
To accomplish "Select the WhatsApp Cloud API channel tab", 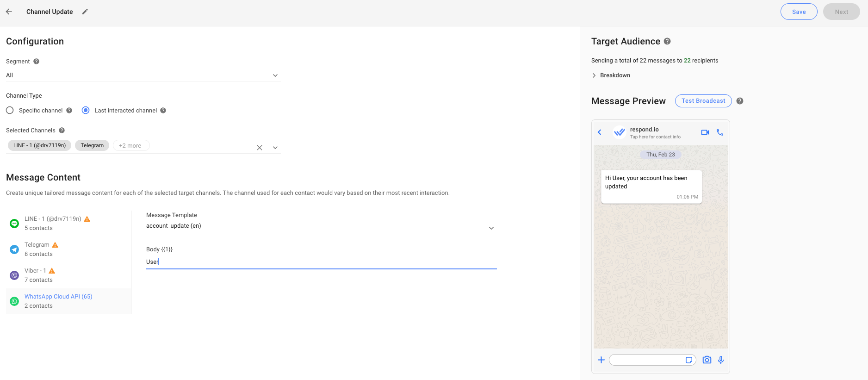I will (x=58, y=301).
